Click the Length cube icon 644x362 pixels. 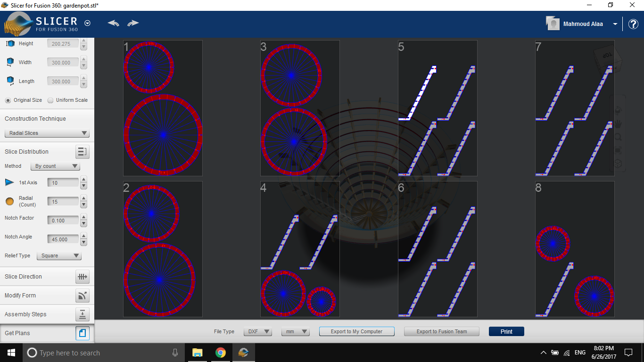tap(10, 81)
